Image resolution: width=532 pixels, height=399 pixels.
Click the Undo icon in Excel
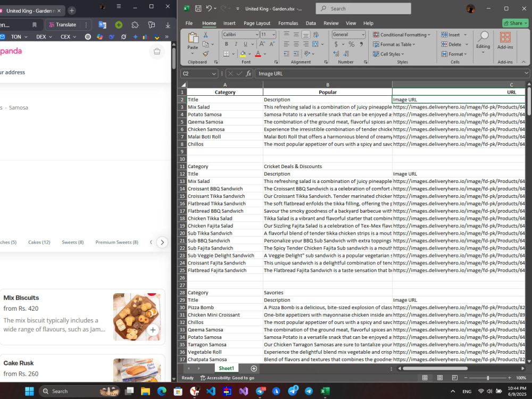click(x=209, y=9)
